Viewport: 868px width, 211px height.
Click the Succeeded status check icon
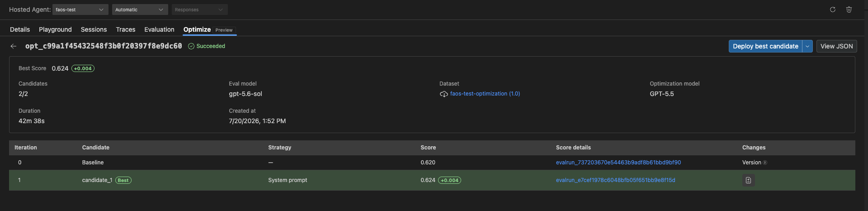tap(191, 46)
